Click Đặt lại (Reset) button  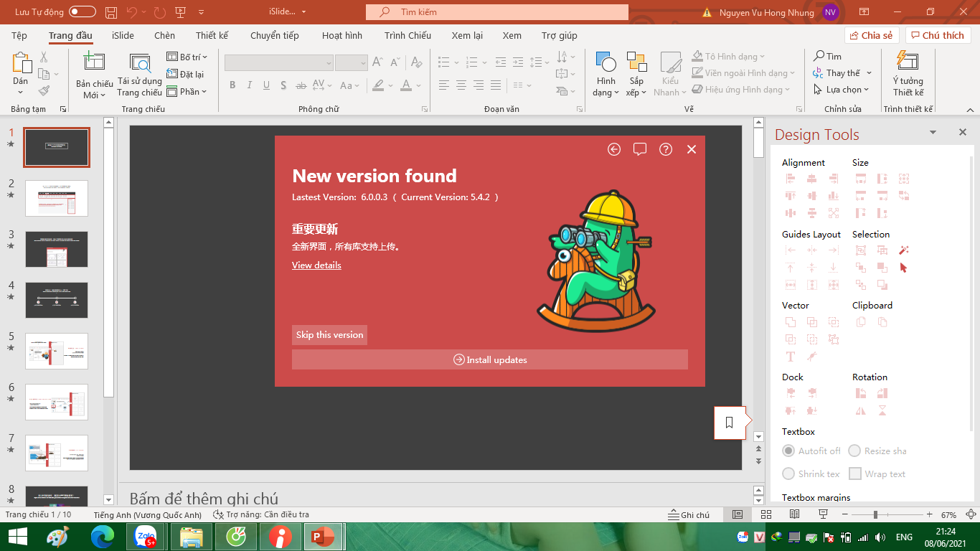[x=185, y=74]
